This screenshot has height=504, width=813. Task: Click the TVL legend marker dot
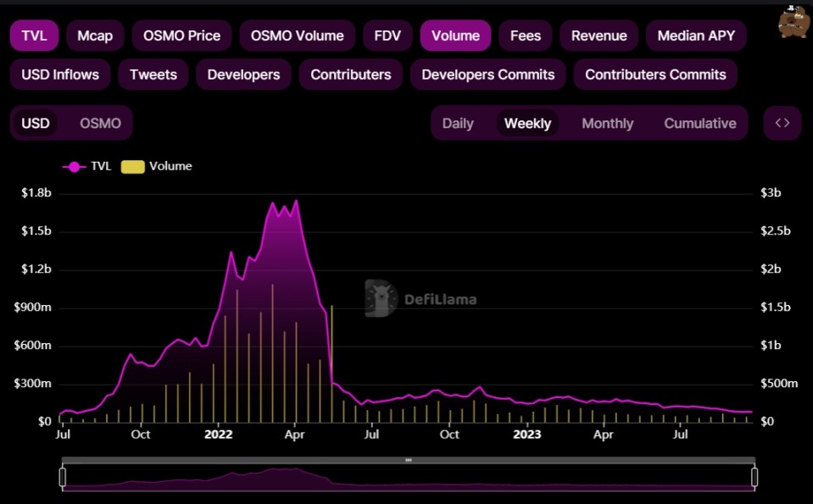pos(75,166)
